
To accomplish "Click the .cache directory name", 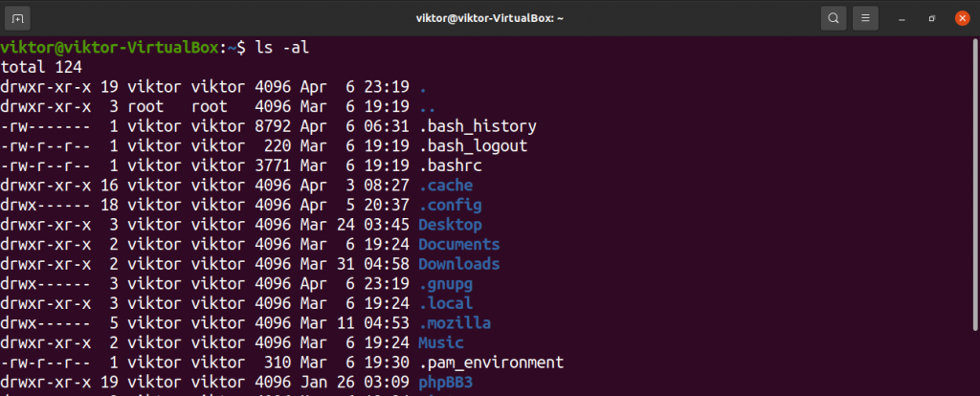I will [x=446, y=186].
